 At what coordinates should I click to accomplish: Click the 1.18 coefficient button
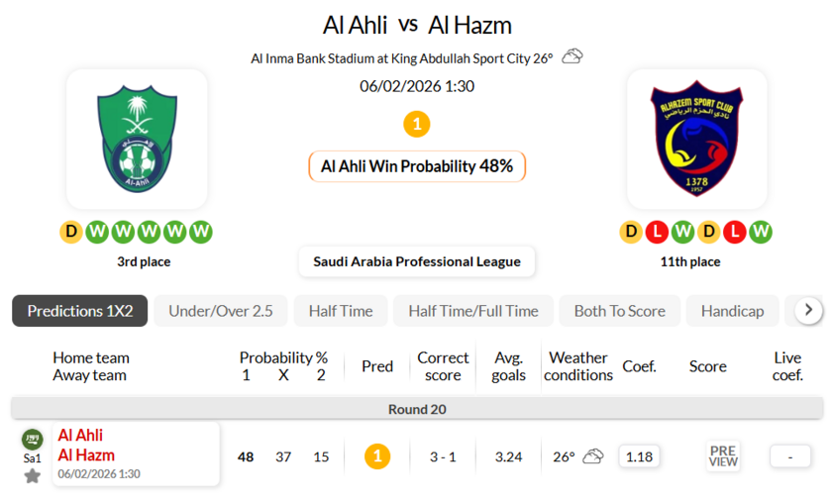point(640,456)
